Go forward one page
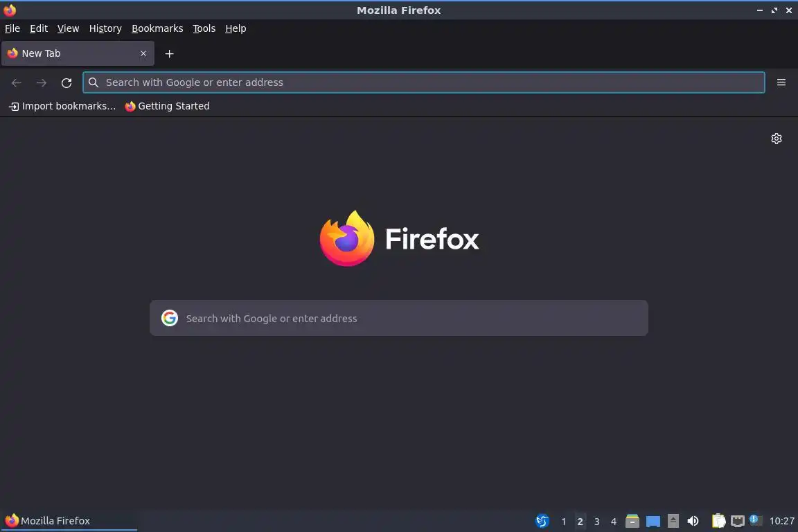The image size is (798, 532). (42, 83)
